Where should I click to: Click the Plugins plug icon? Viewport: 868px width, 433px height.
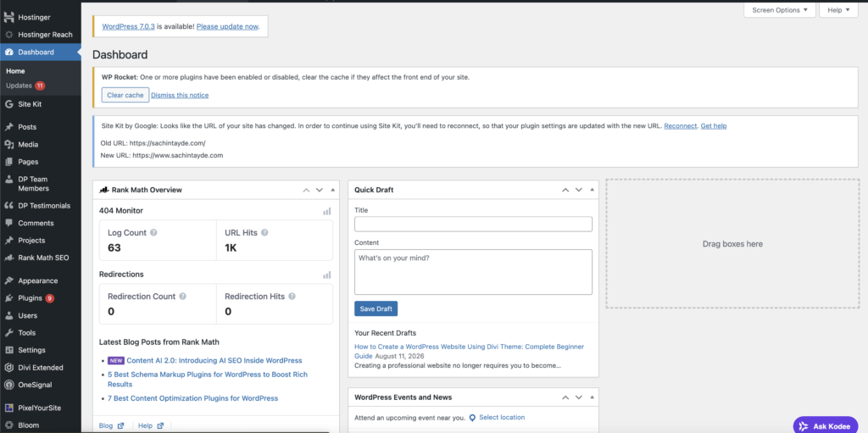[x=8, y=298]
